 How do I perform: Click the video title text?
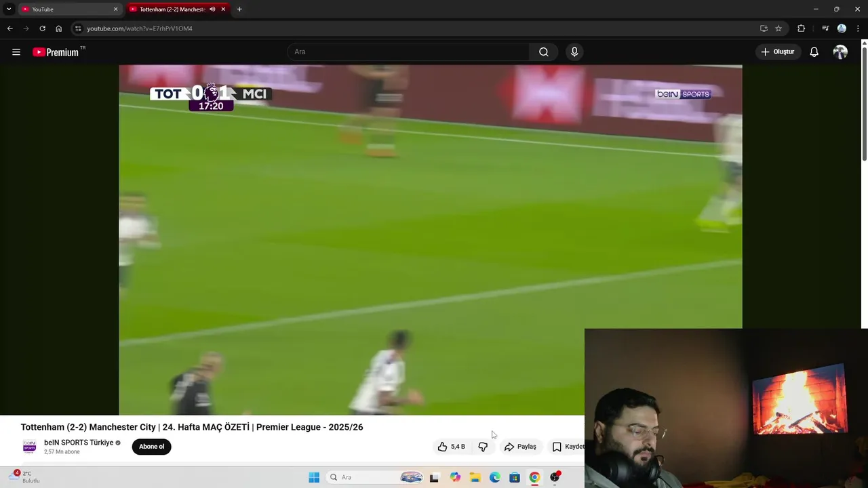click(192, 427)
